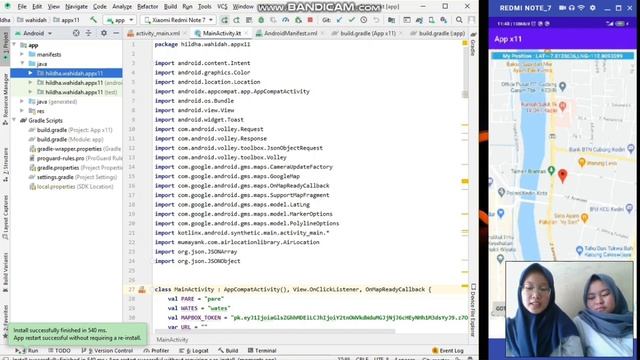This screenshot has width=640, height=360.
Task: Expand the java (generated) folder
Action: tap(22, 101)
